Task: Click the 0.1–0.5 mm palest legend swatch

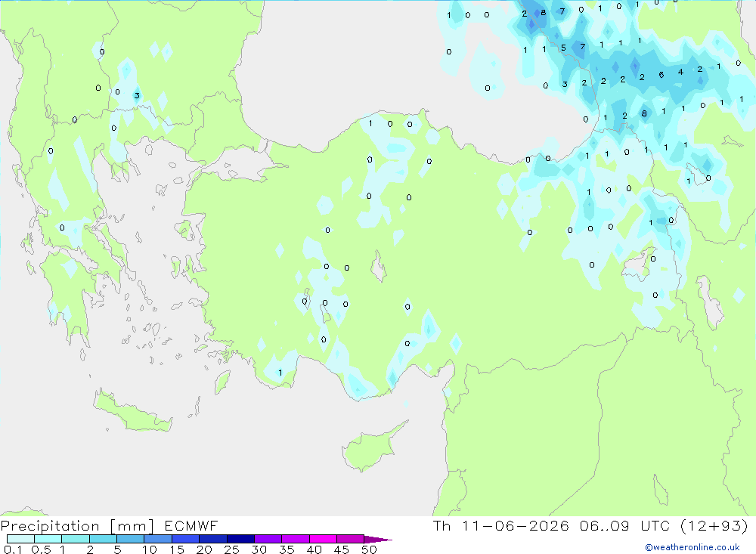Action: point(20,539)
